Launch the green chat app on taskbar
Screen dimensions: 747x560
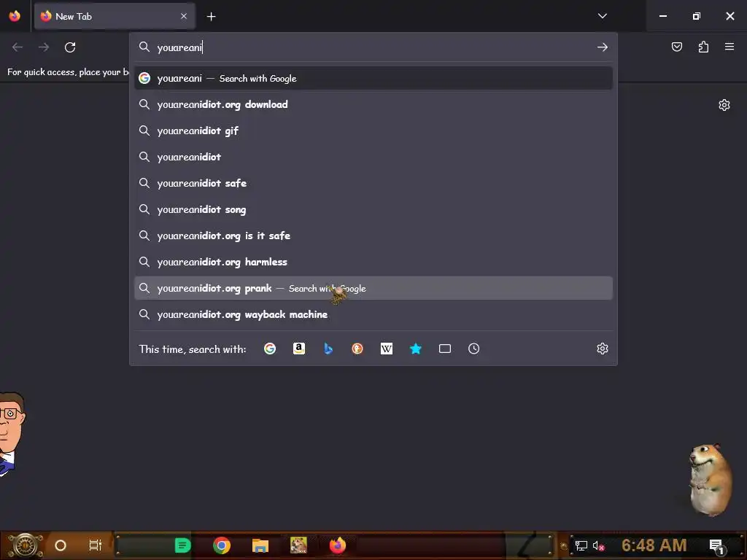click(x=182, y=545)
